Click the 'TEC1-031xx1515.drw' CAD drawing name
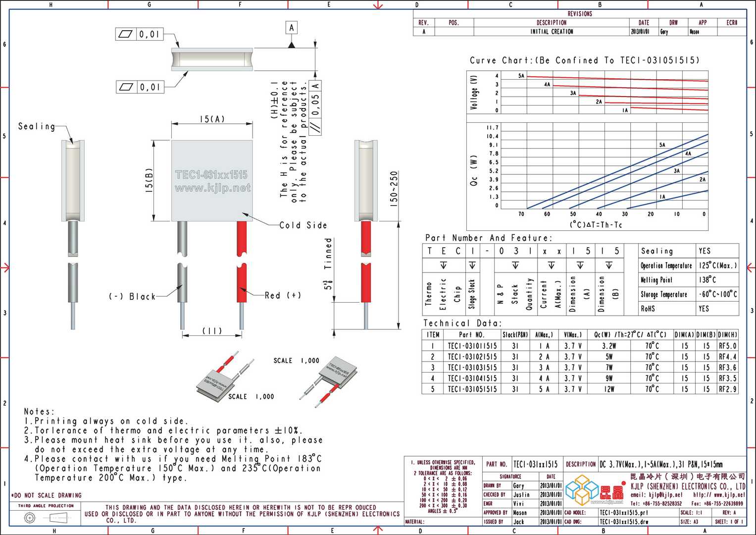 point(624,522)
